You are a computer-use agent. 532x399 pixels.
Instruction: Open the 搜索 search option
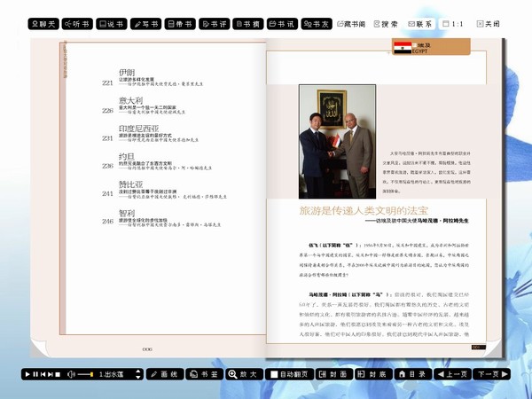coord(386,24)
